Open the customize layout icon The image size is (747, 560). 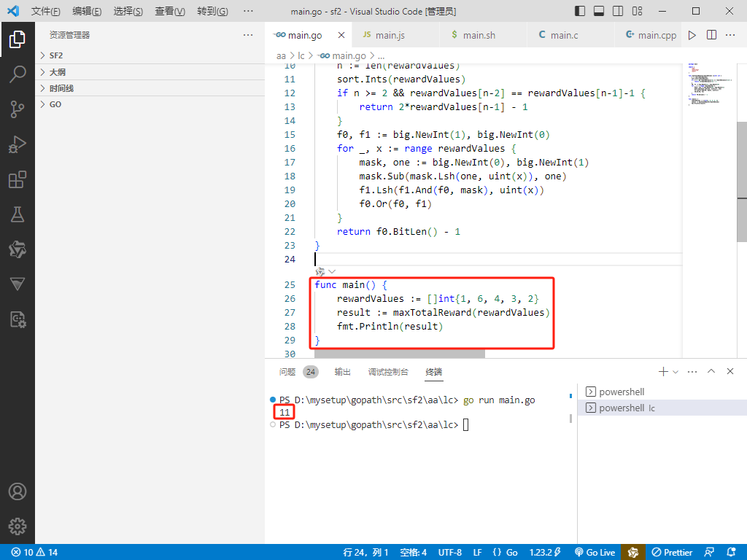[637, 11]
